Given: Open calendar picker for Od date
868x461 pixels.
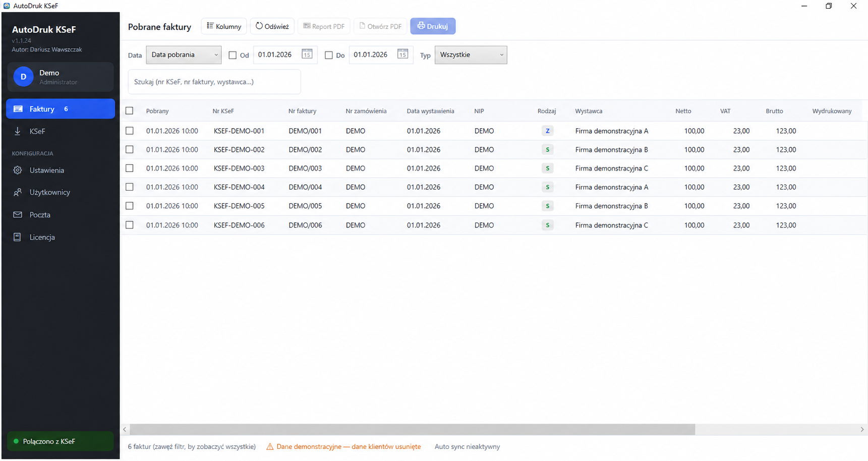Looking at the screenshot, I should [x=307, y=54].
